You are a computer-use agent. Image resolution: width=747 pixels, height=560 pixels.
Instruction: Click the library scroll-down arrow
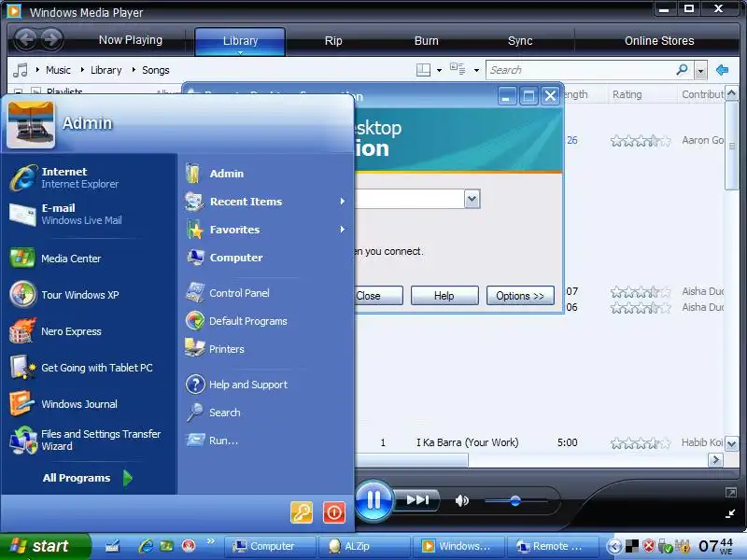pos(732,444)
